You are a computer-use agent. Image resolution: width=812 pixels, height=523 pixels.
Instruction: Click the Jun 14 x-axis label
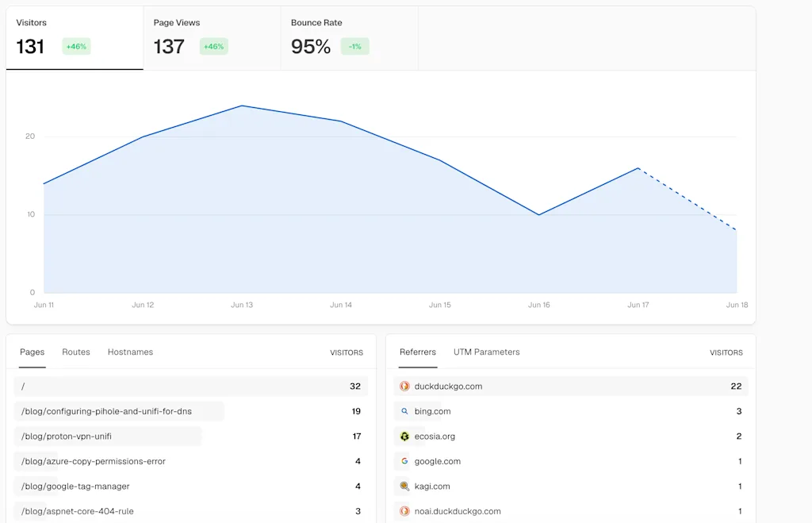pyautogui.click(x=341, y=305)
